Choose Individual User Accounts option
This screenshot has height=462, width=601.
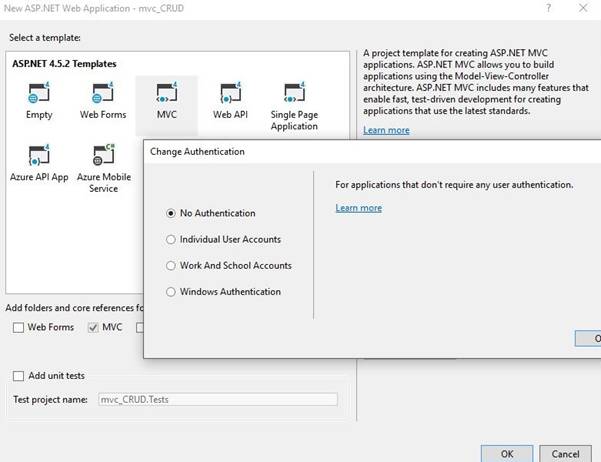click(171, 240)
